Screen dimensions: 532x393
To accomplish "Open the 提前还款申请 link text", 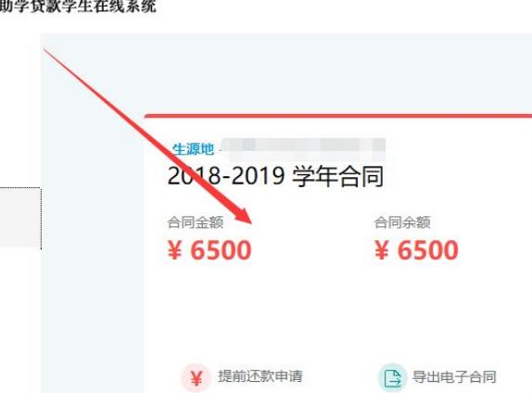I will (x=260, y=376).
